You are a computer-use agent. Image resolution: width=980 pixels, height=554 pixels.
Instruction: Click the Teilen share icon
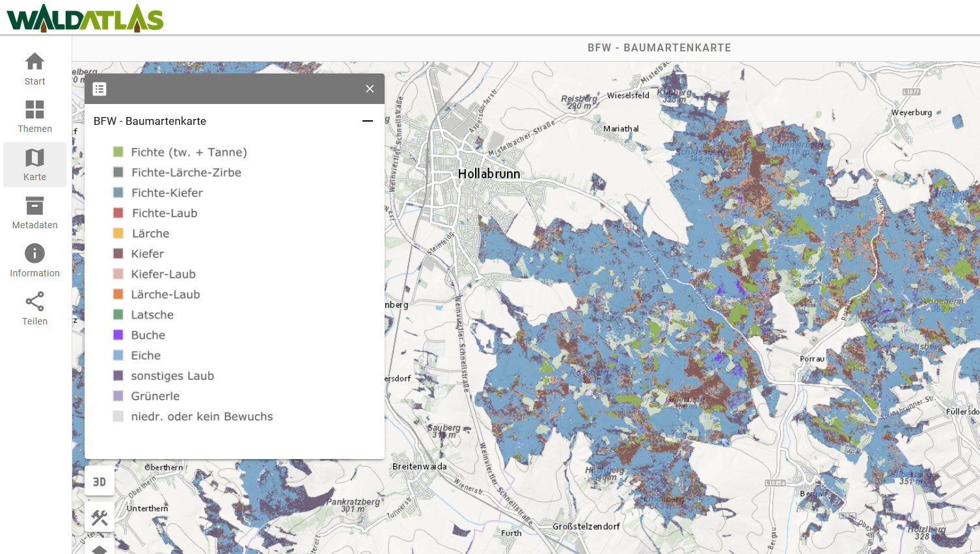pyautogui.click(x=34, y=302)
